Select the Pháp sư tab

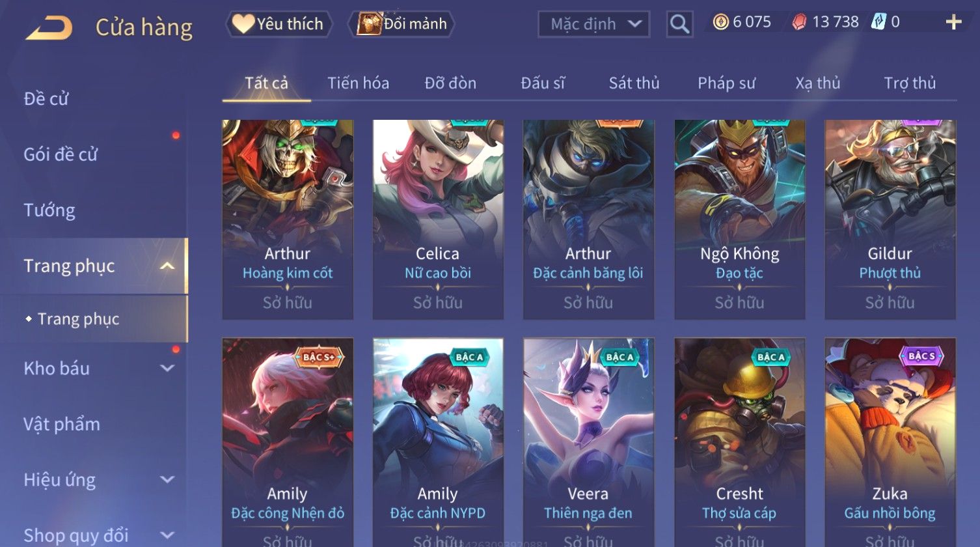[x=726, y=83]
